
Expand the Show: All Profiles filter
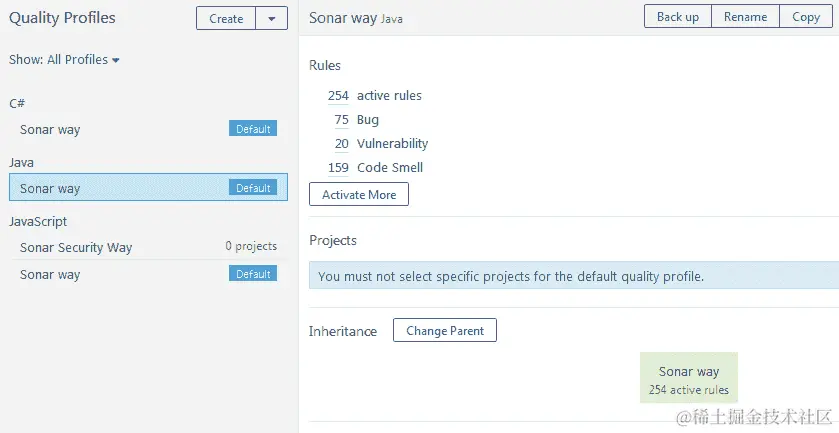click(64, 59)
